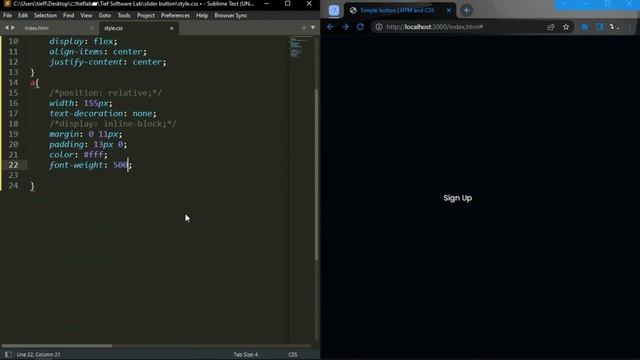The image size is (640, 360).
Task: Click the pinned blue tab icon in browser
Action: [334, 11]
